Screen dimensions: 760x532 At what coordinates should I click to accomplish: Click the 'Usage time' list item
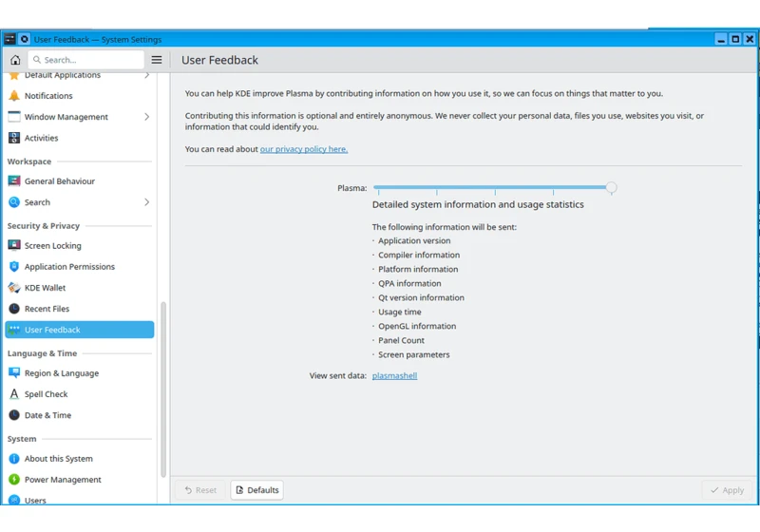point(399,312)
